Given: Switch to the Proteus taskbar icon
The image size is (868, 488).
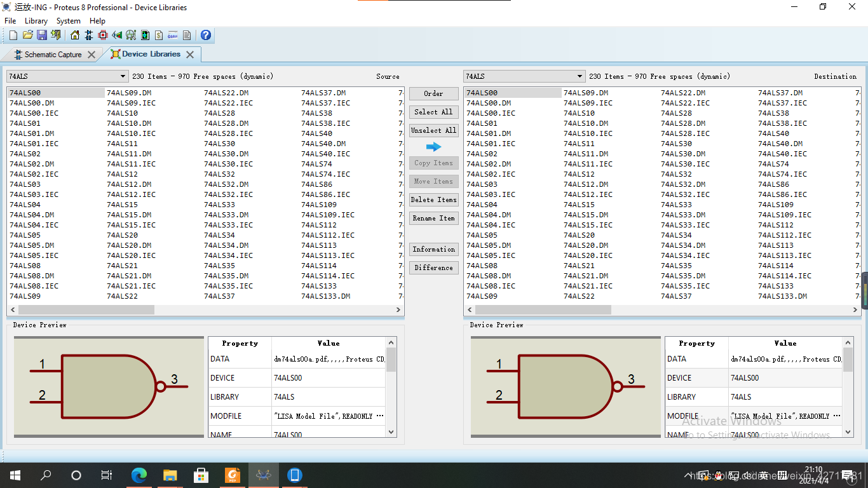Looking at the screenshot, I should (x=263, y=475).
